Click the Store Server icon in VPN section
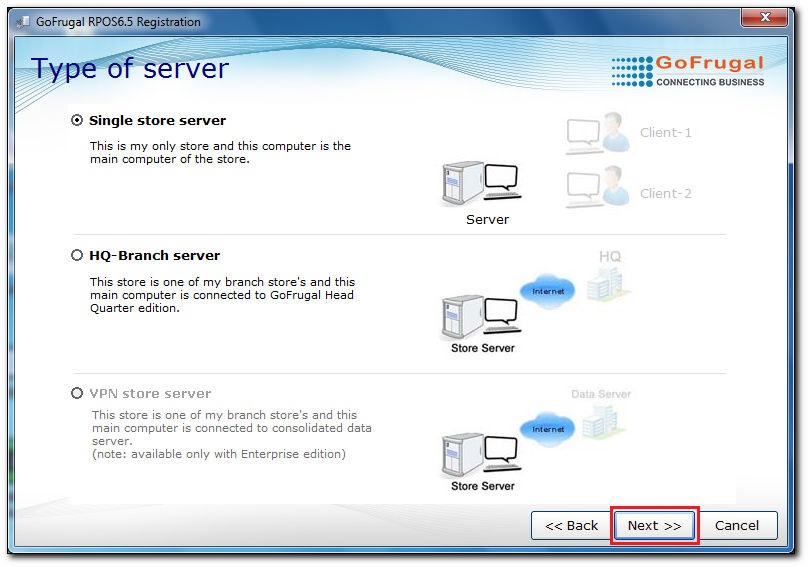 point(482,455)
